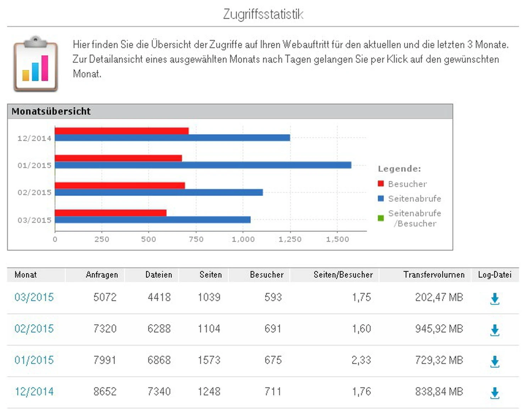This screenshot has height=420, width=532.
Task: Open the 12/2014 month details
Action: point(34,392)
